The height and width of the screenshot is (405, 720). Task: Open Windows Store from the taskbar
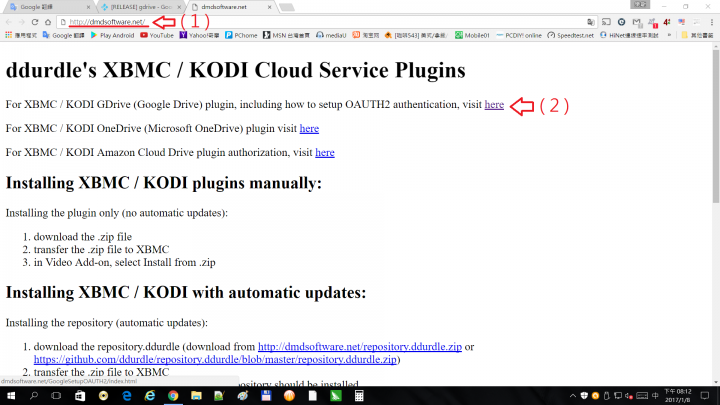click(x=80, y=396)
